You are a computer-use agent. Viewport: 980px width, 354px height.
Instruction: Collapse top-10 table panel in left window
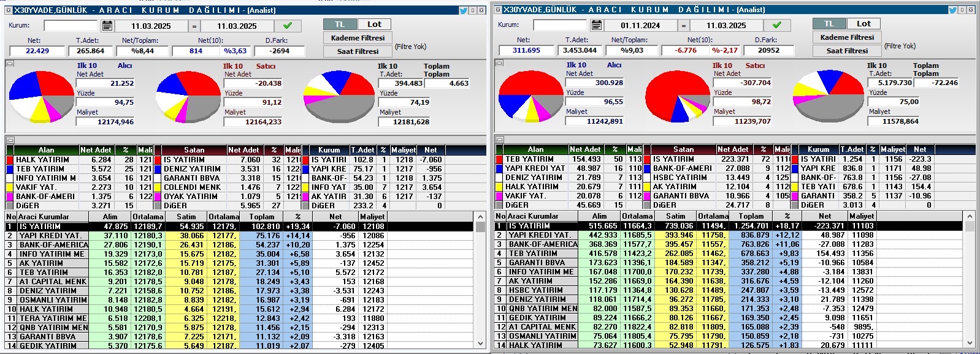10,140
